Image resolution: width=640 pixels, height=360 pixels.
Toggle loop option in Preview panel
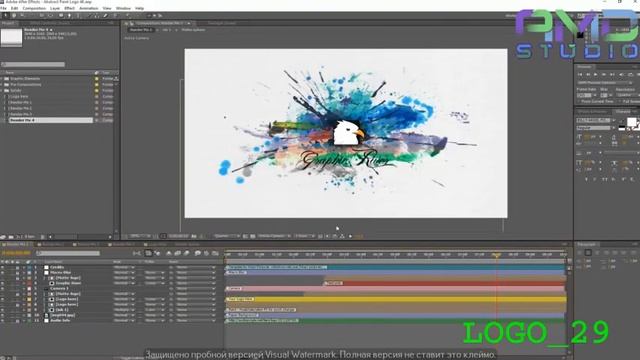tap(630, 75)
